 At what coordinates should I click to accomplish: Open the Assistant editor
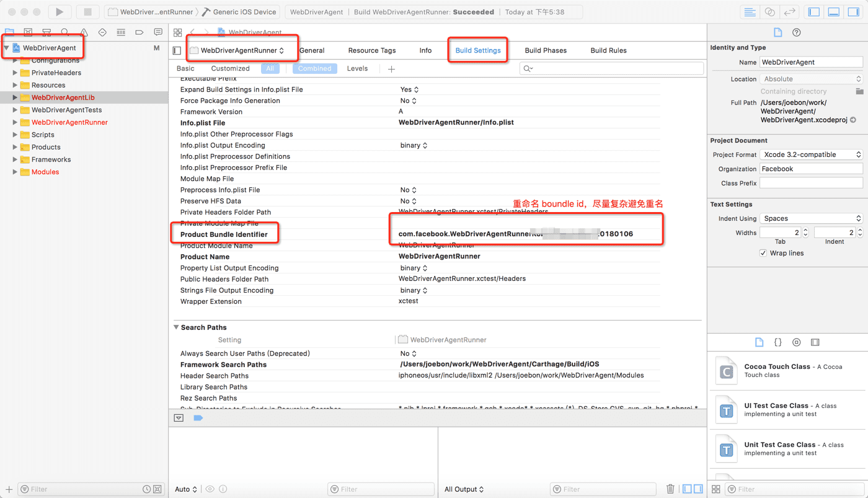[x=769, y=12]
